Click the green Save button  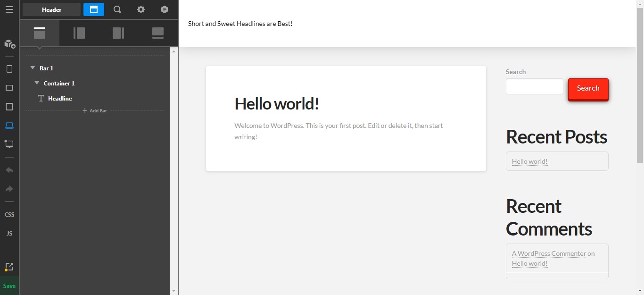click(9, 286)
